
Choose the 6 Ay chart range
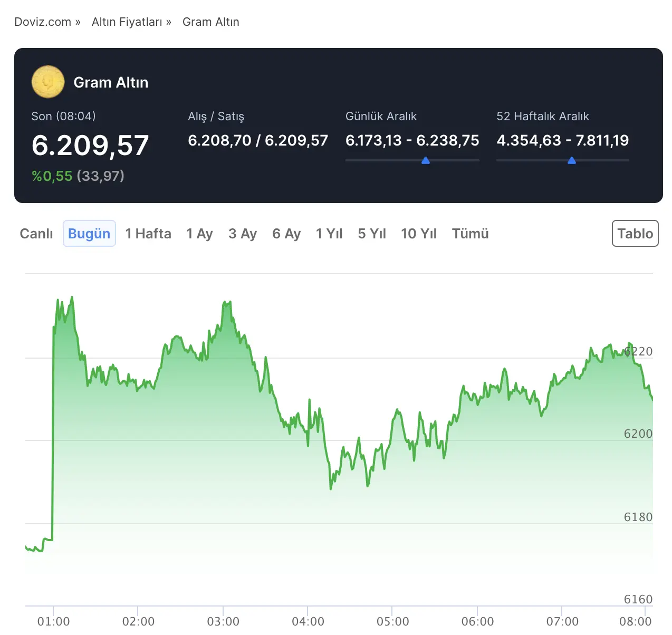(286, 234)
